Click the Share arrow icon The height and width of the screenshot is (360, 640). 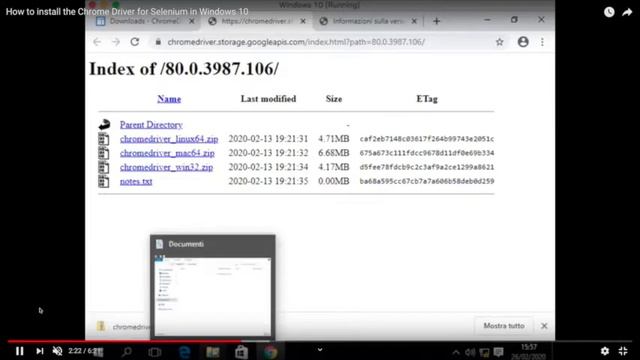point(627,12)
